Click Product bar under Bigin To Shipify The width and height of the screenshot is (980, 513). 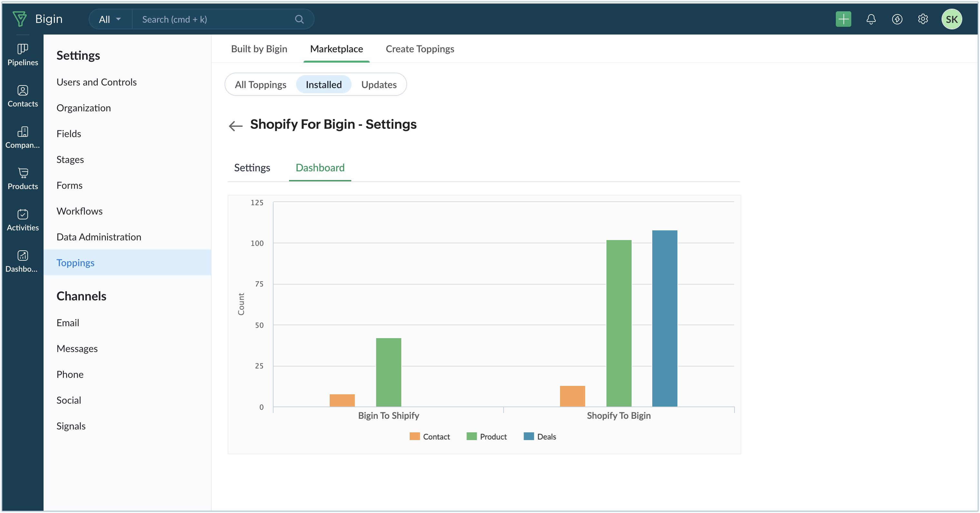click(x=388, y=372)
